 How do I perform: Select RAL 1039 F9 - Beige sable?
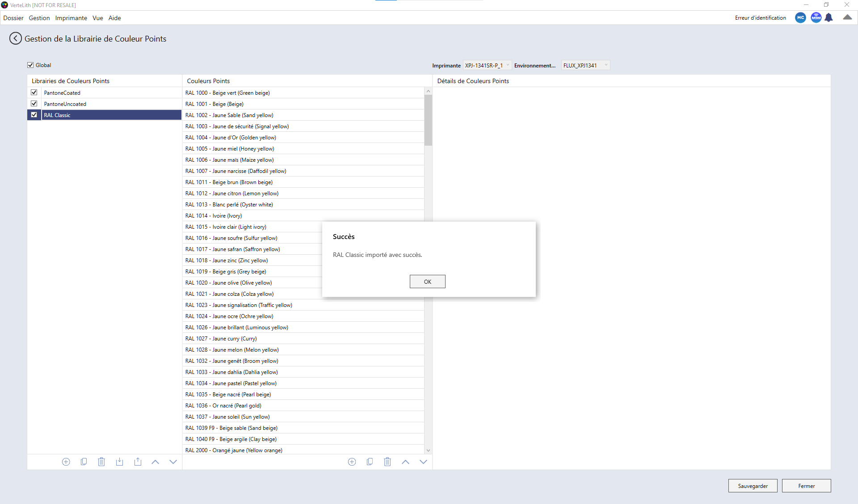tap(303, 428)
